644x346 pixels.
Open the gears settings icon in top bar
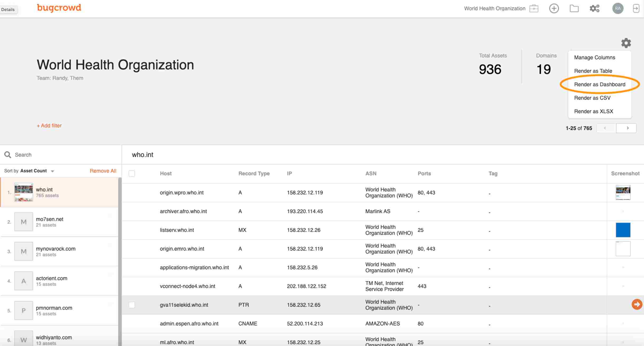(594, 8)
